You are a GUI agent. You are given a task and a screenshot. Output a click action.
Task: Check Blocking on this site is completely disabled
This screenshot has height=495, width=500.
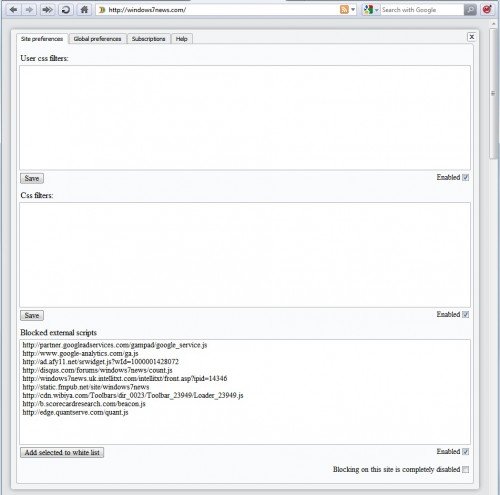click(x=466, y=470)
